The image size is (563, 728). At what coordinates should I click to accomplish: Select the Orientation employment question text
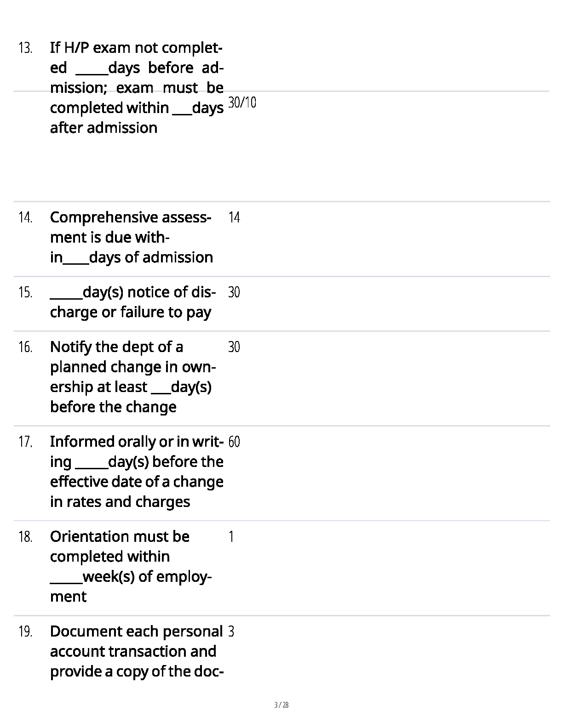point(131,566)
